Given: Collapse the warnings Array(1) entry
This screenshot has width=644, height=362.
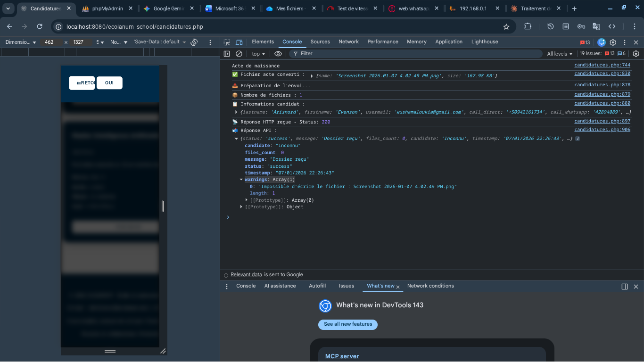Looking at the screenshot, I should (241, 180).
